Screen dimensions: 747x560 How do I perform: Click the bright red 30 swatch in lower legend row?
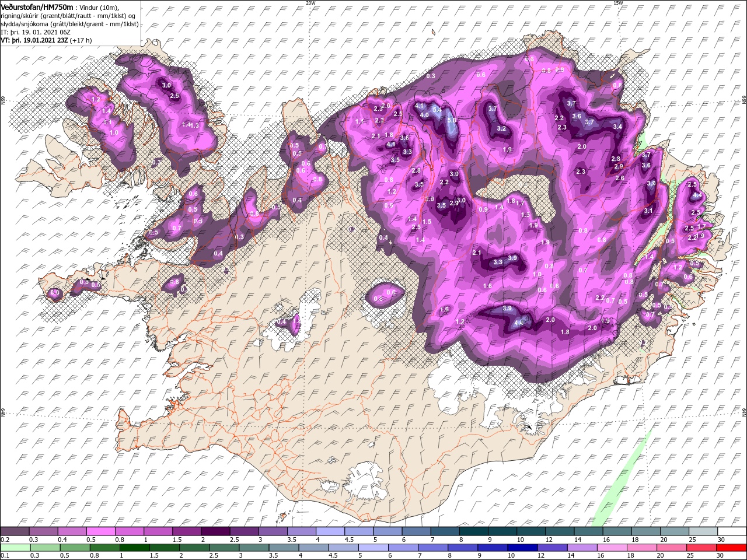(x=731, y=548)
